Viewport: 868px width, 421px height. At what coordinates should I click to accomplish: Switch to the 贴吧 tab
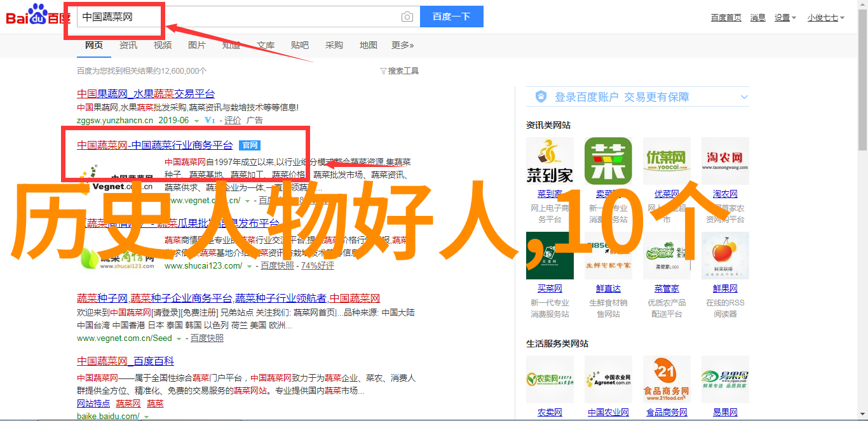pyautogui.click(x=300, y=45)
